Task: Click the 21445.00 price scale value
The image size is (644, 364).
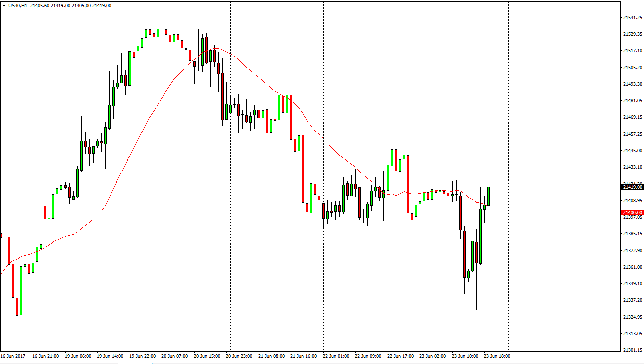Action: click(x=632, y=150)
